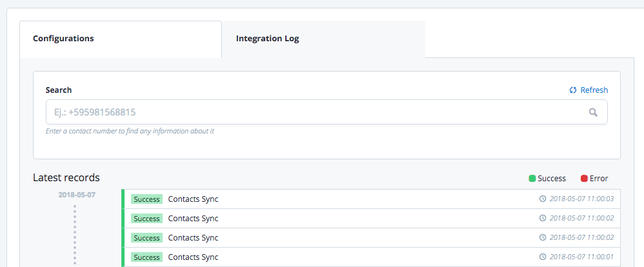Click the Success badge on the fourth log row
This screenshot has width=644, height=267.
[146, 257]
